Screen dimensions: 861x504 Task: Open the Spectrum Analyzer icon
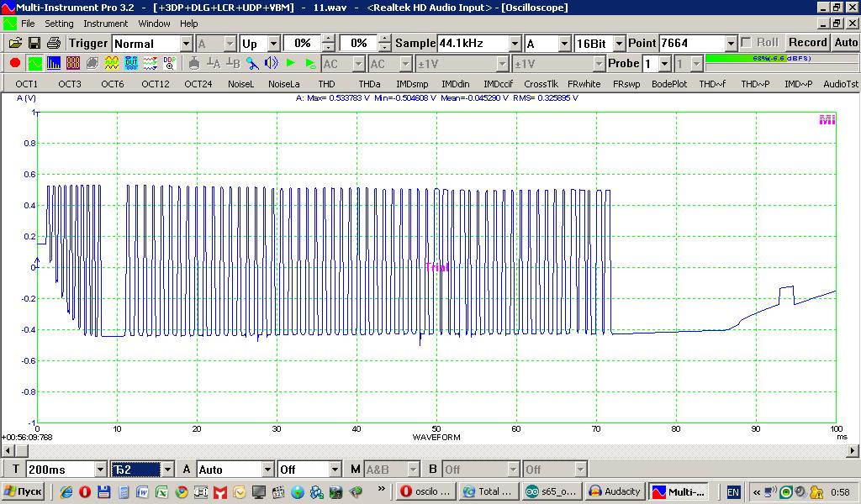point(54,63)
